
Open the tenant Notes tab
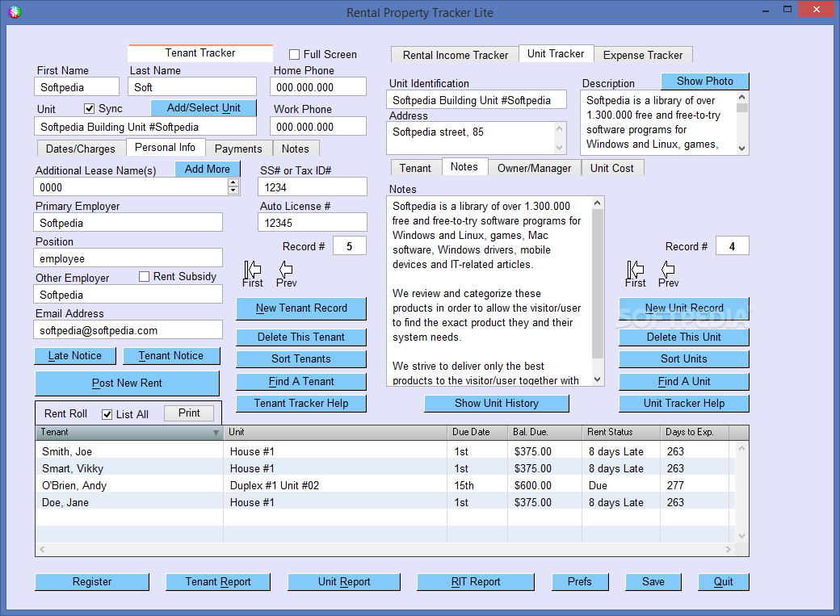(x=296, y=149)
